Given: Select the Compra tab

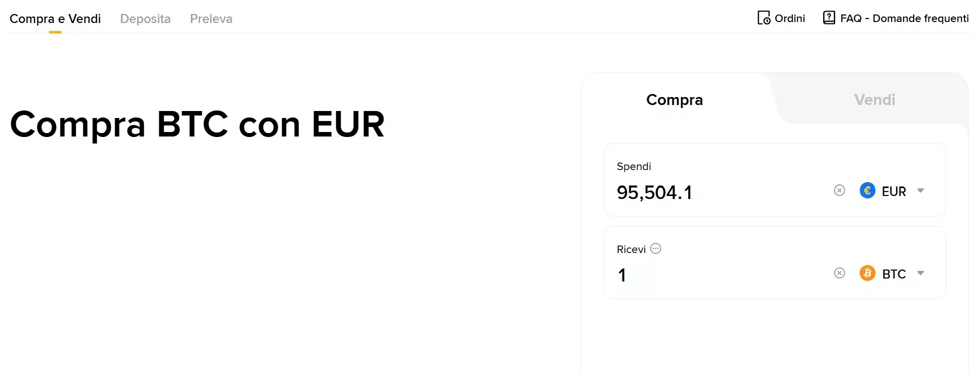Looking at the screenshot, I should coord(674,99).
